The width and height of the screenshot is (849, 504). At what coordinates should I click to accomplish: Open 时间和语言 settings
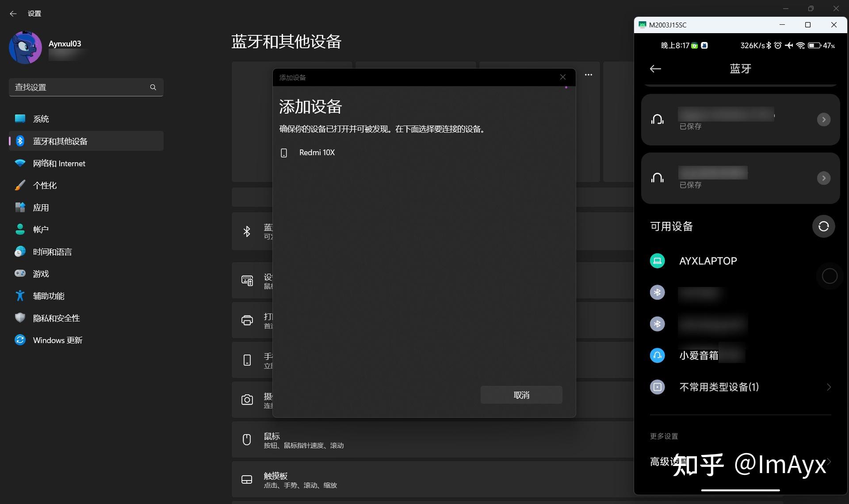tap(86, 252)
